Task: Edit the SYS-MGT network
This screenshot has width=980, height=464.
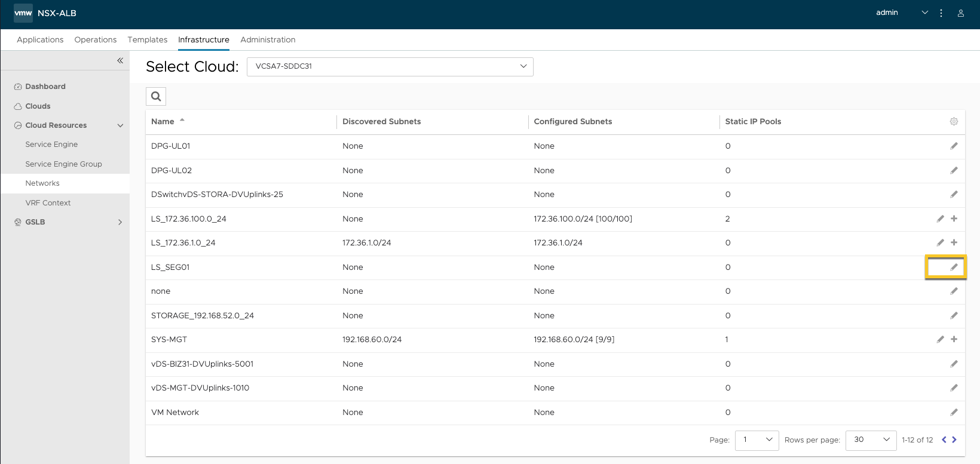Action: [x=941, y=339]
